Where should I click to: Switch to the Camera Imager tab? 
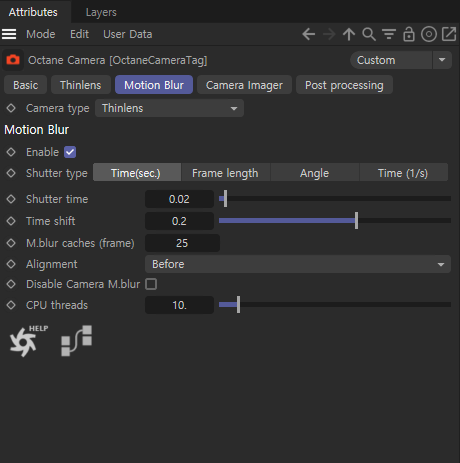[244, 85]
